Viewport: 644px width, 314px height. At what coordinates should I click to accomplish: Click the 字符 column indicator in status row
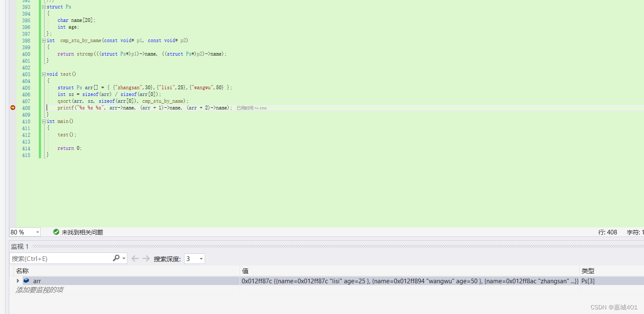click(635, 232)
